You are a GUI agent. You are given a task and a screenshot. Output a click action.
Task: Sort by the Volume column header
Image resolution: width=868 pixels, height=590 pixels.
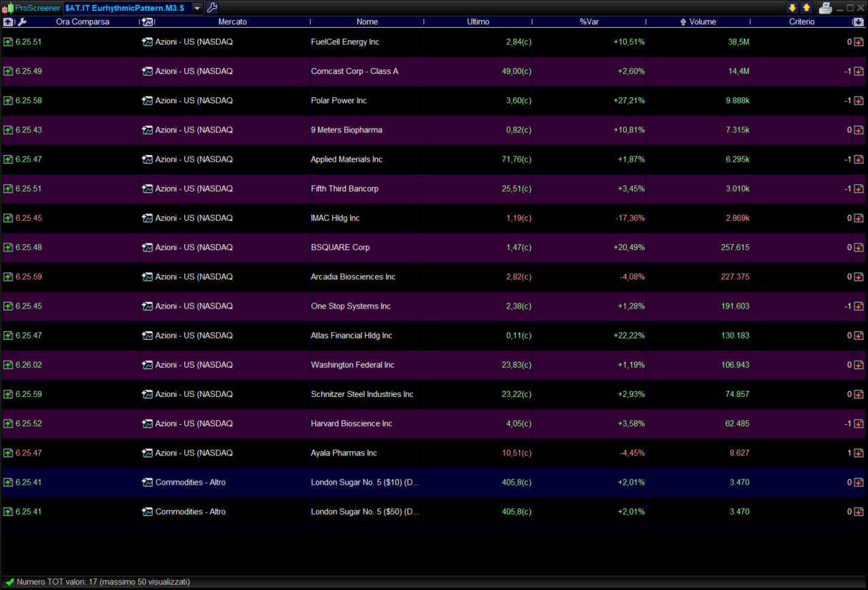click(x=702, y=22)
